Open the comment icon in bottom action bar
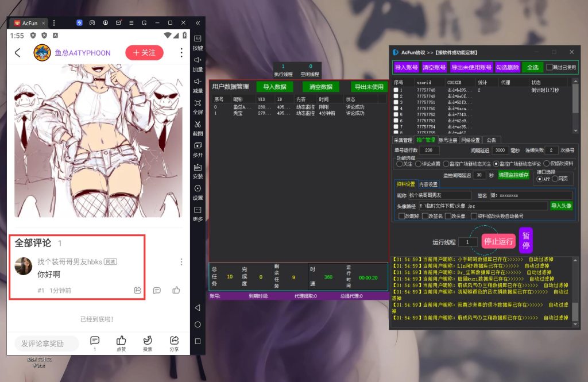Image resolution: width=588 pixels, height=382 pixels. click(x=95, y=340)
